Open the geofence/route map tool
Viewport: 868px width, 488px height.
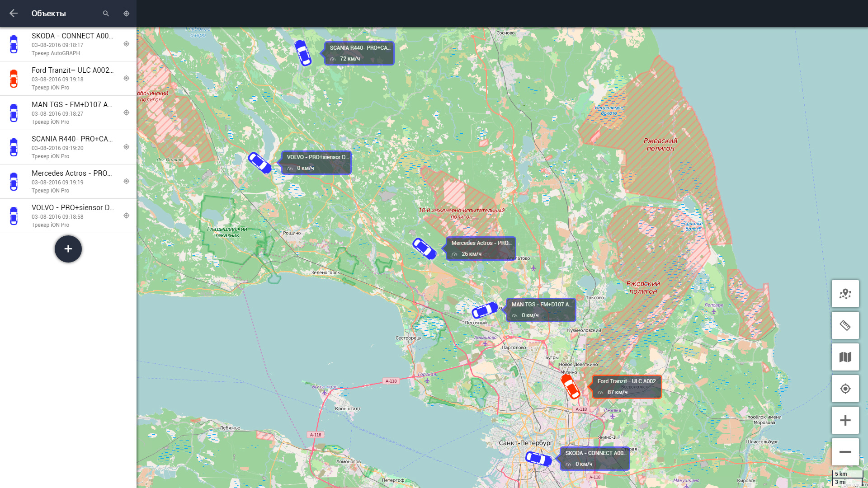click(x=845, y=294)
